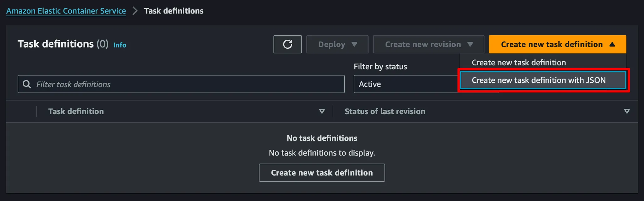Collapse the menu using the orange button's up arrow
The width and height of the screenshot is (644, 201).
coord(612,44)
